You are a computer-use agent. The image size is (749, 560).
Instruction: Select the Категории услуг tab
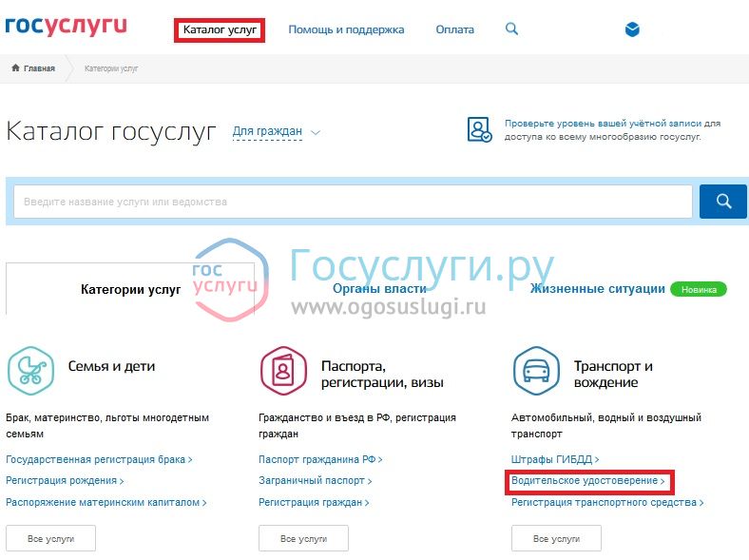click(x=130, y=289)
